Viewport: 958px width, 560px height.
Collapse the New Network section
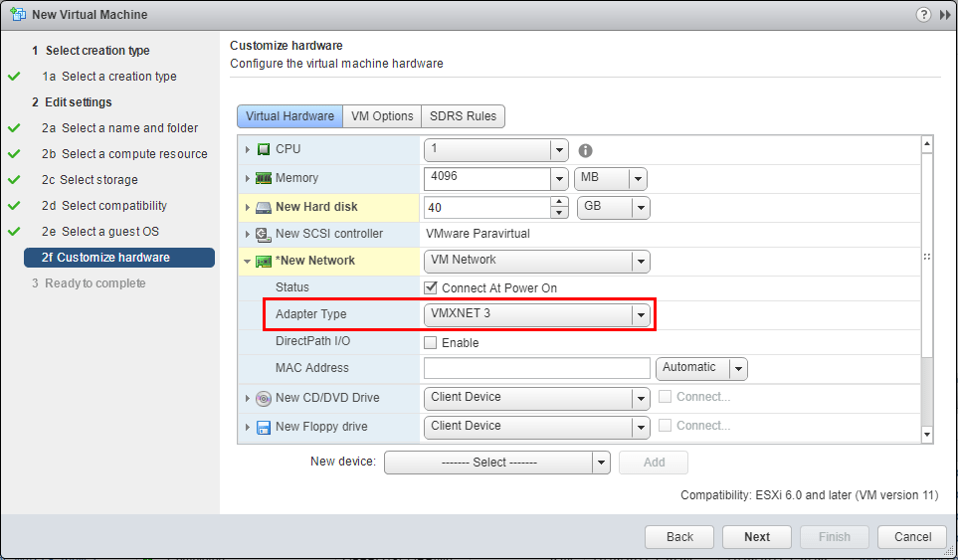246,262
